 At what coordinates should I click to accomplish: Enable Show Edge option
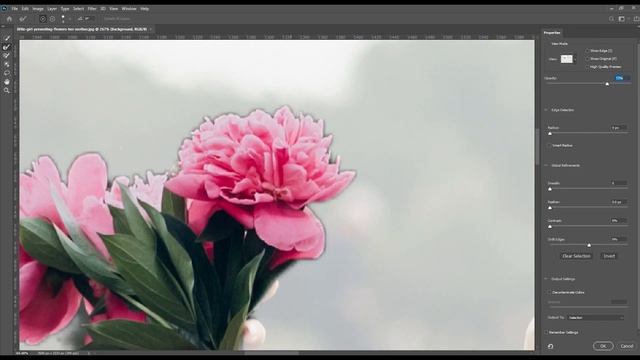click(x=588, y=51)
